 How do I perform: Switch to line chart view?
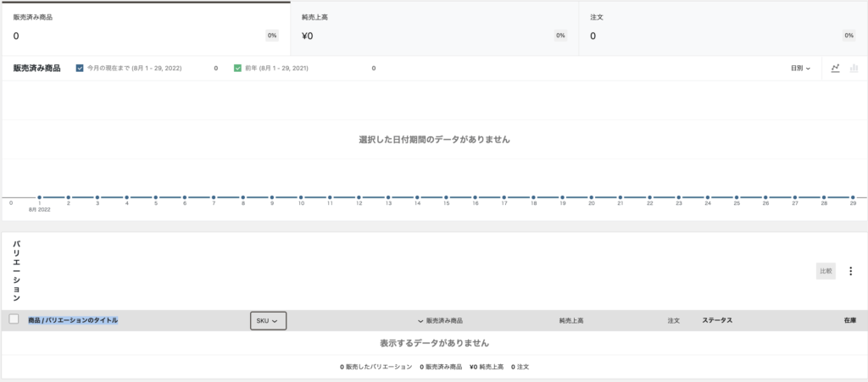(835, 68)
